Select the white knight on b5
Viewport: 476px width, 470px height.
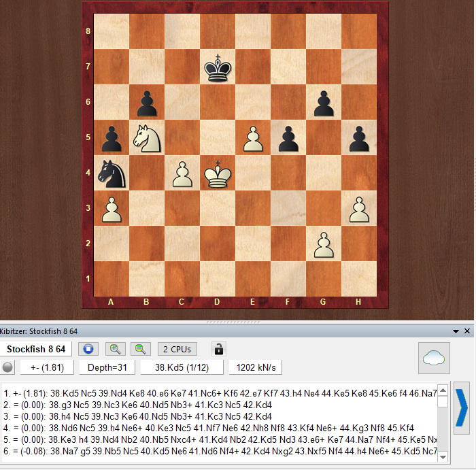pos(147,137)
